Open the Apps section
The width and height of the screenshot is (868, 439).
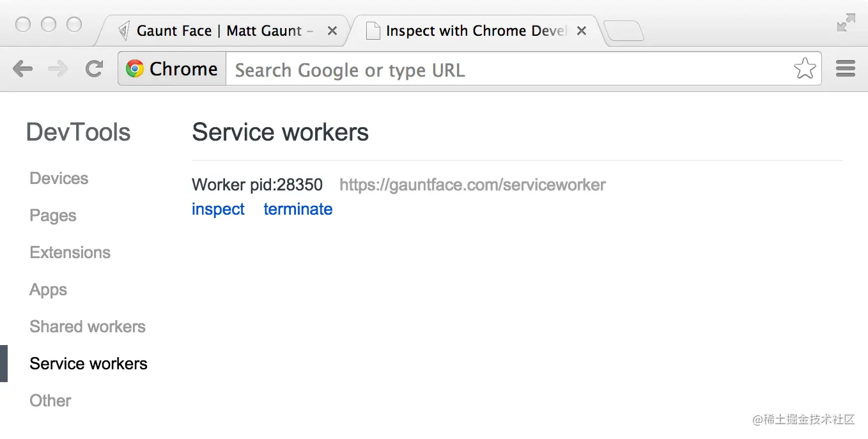(48, 289)
